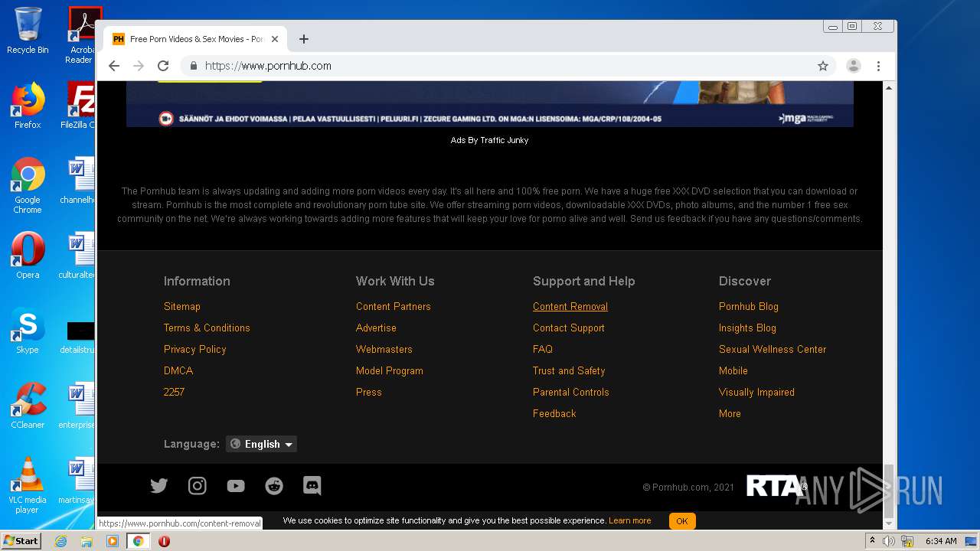Open the YouTube social icon in footer
The height and width of the screenshot is (551, 980).
236,486
